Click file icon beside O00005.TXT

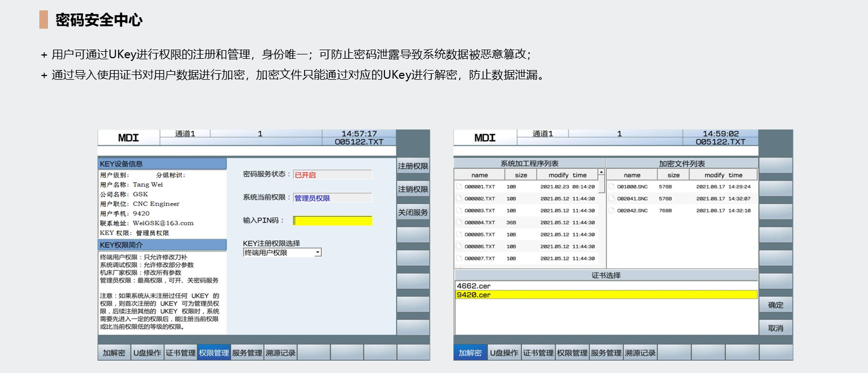pos(459,234)
